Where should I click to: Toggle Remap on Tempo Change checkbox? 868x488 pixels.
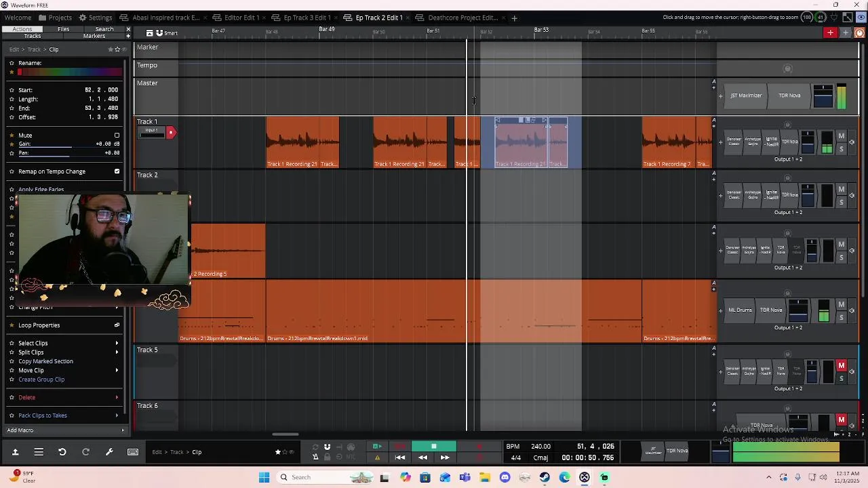coord(117,171)
